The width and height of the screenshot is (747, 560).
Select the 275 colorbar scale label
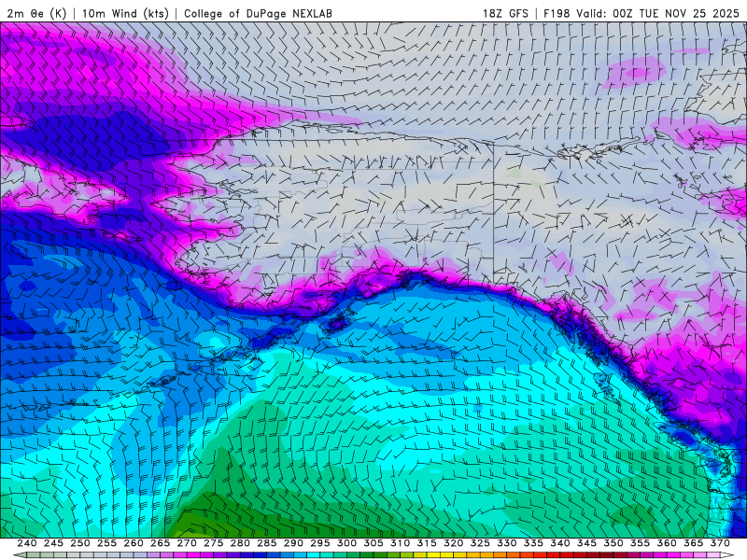coord(214,543)
